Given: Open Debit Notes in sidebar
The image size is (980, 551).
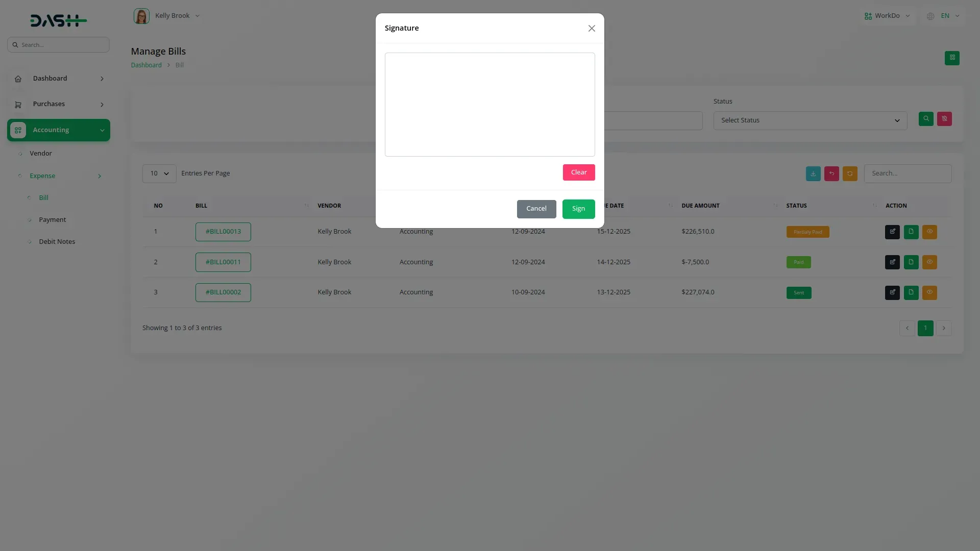Looking at the screenshot, I should (57, 242).
